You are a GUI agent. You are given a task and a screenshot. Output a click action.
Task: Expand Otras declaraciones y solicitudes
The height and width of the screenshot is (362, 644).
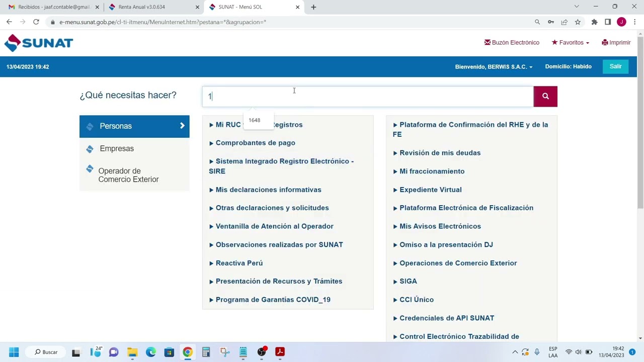pos(269,208)
